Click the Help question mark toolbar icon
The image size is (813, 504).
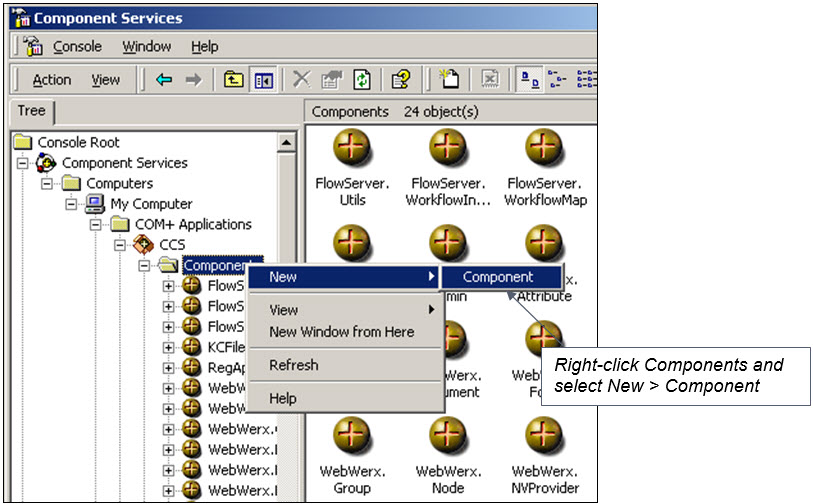click(401, 80)
